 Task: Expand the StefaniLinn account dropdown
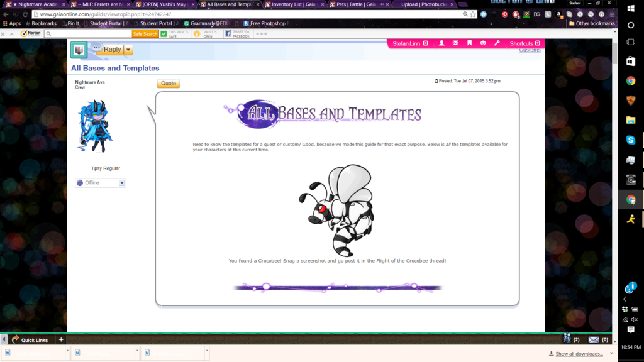click(426, 43)
